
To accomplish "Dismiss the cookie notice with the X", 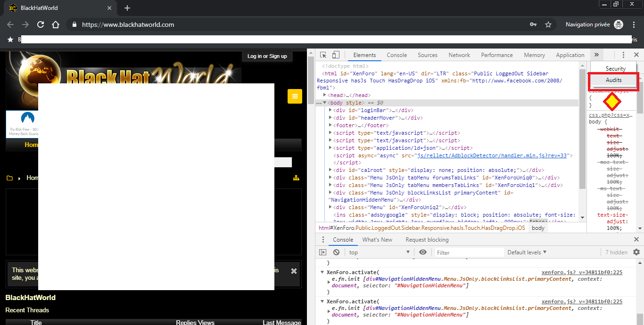I will click(294, 271).
